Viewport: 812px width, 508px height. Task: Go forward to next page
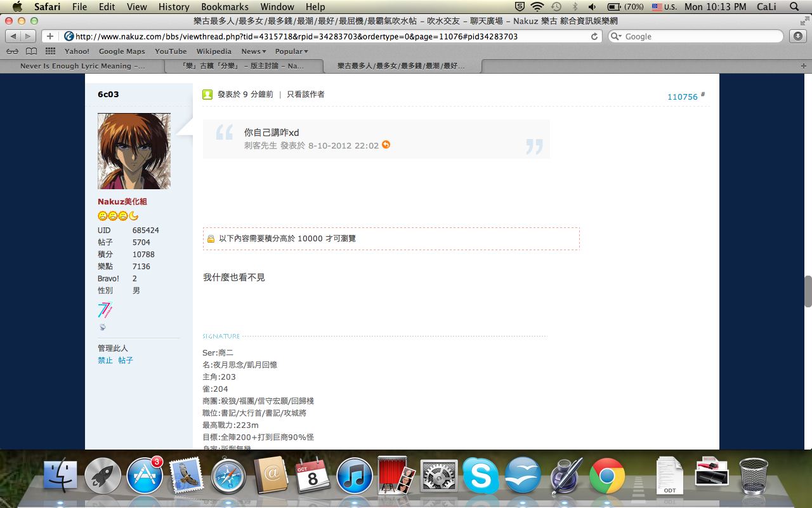[29, 36]
